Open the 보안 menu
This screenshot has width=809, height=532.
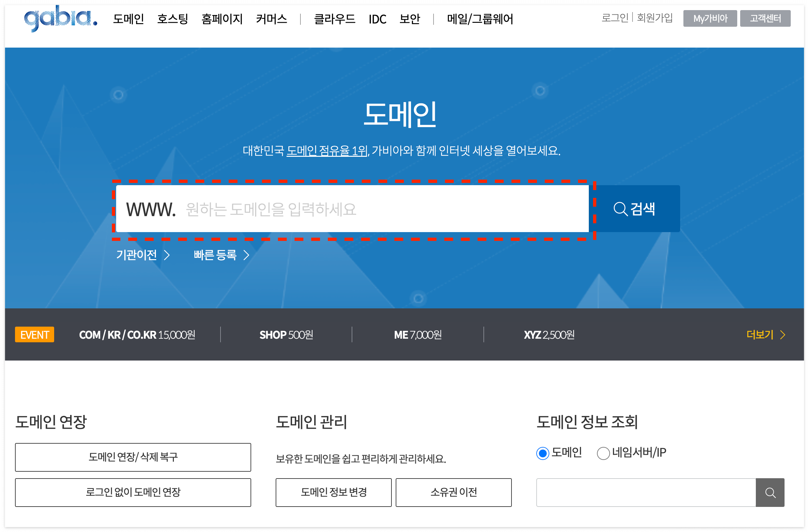410,19
